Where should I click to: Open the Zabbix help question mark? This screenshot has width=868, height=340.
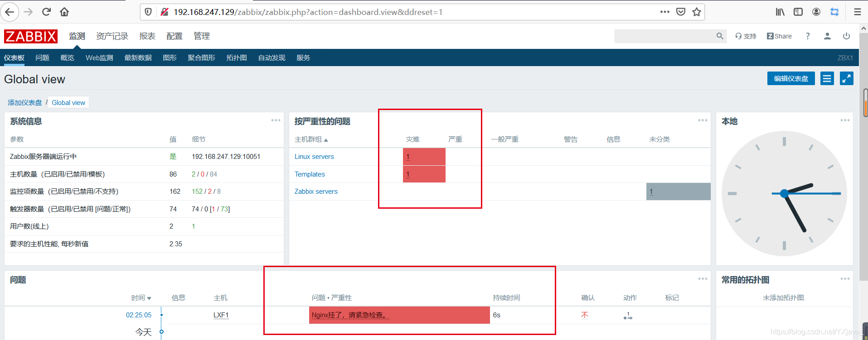808,36
